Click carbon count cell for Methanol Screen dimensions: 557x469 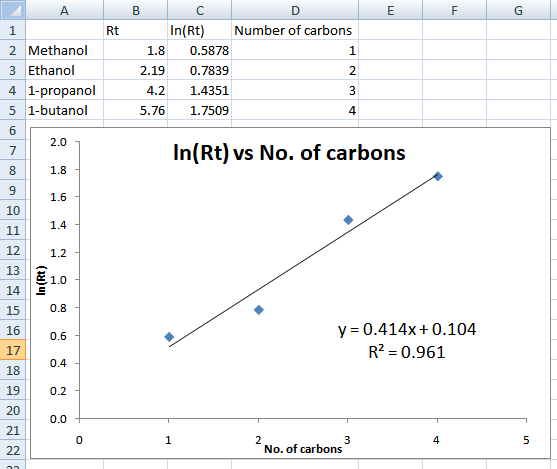[295, 50]
